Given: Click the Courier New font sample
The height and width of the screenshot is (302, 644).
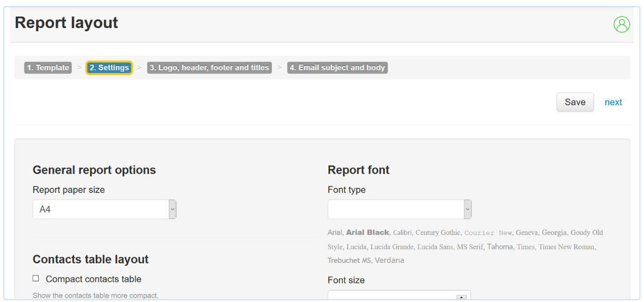Looking at the screenshot, I should click(x=488, y=233).
